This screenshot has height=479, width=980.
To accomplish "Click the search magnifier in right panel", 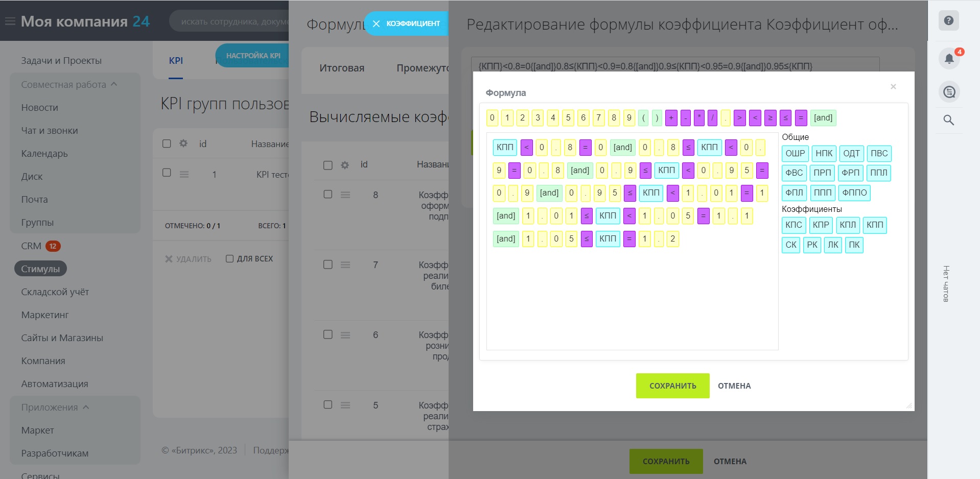I will coord(948,120).
